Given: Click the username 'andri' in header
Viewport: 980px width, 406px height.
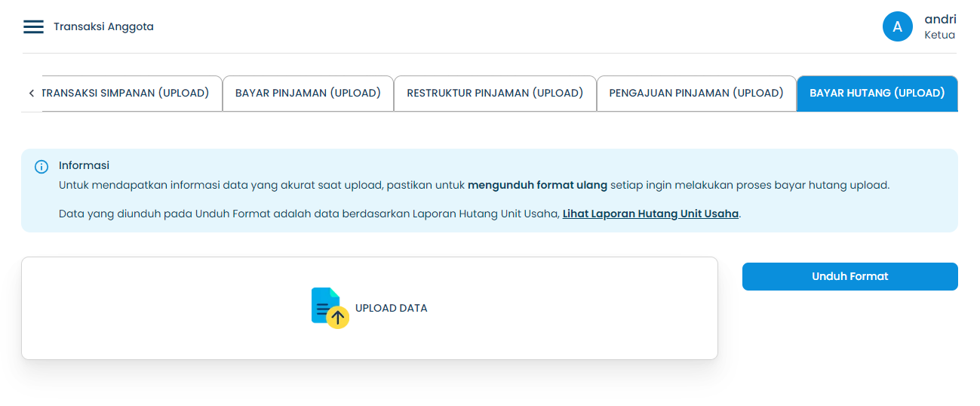Looking at the screenshot, I should (940, 20).
